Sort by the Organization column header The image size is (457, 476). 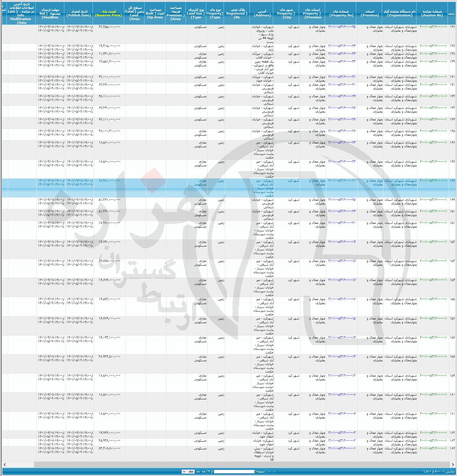pyautogui.click(x=400, y=13)
